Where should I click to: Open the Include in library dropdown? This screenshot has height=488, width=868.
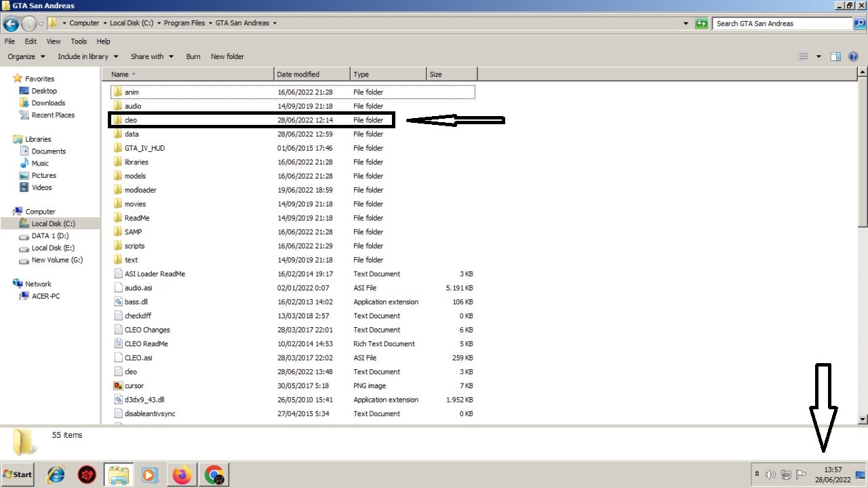(x=87, y=56)
